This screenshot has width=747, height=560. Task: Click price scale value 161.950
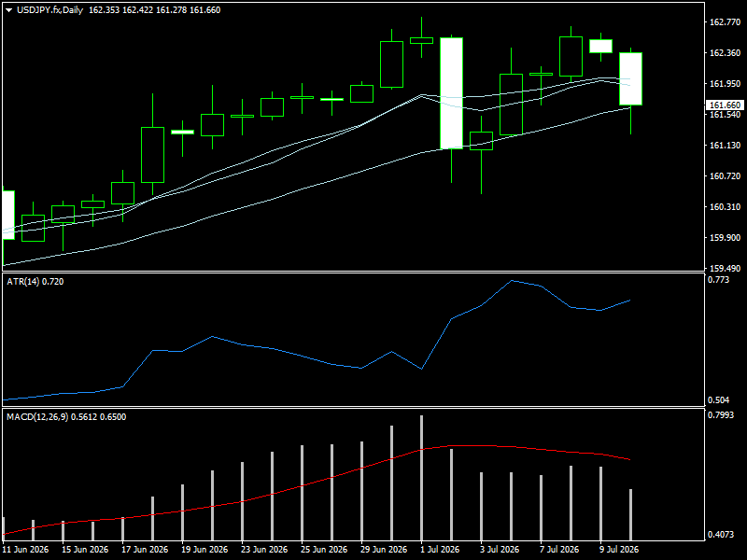[726, 83]
